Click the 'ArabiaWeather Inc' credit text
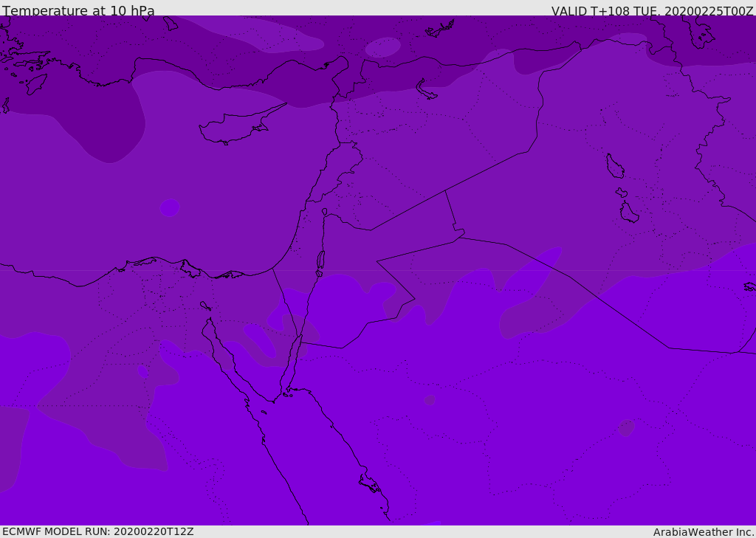The width and height of the screenshot is (756, 538). (704, 532)
